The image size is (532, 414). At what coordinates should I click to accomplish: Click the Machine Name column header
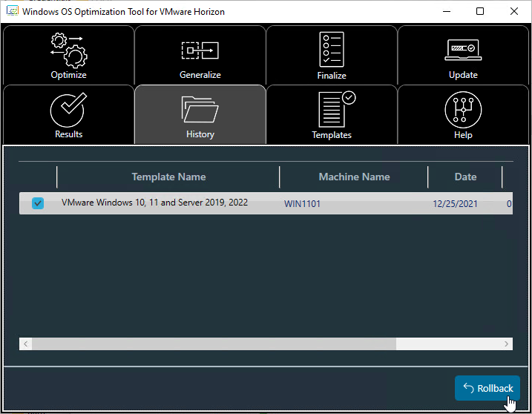354,177
